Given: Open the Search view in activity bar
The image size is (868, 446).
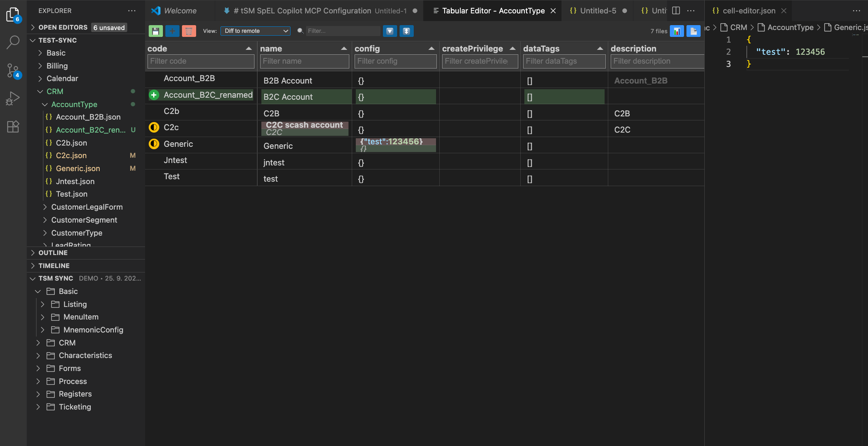Looking at the screenshot, I should pos(13,42).
